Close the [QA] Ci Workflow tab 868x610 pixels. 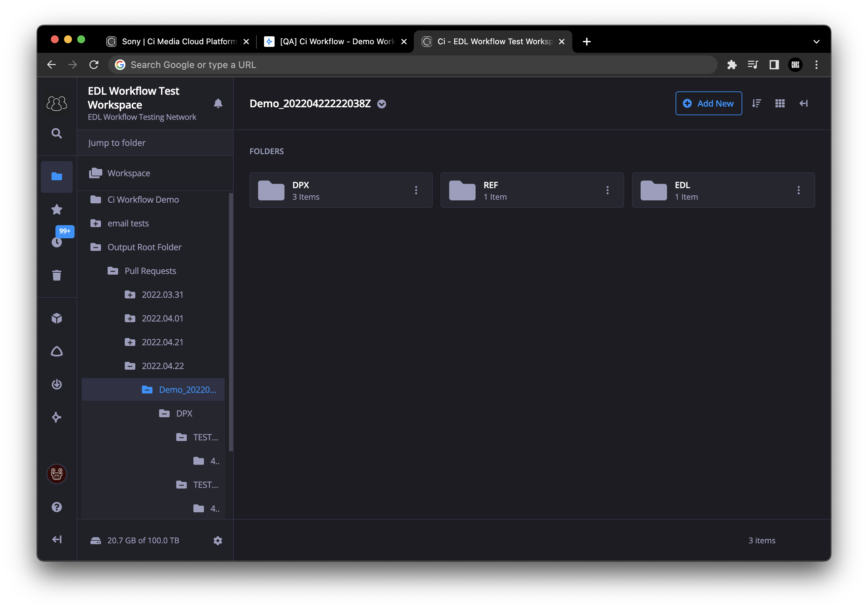point(404,42)
